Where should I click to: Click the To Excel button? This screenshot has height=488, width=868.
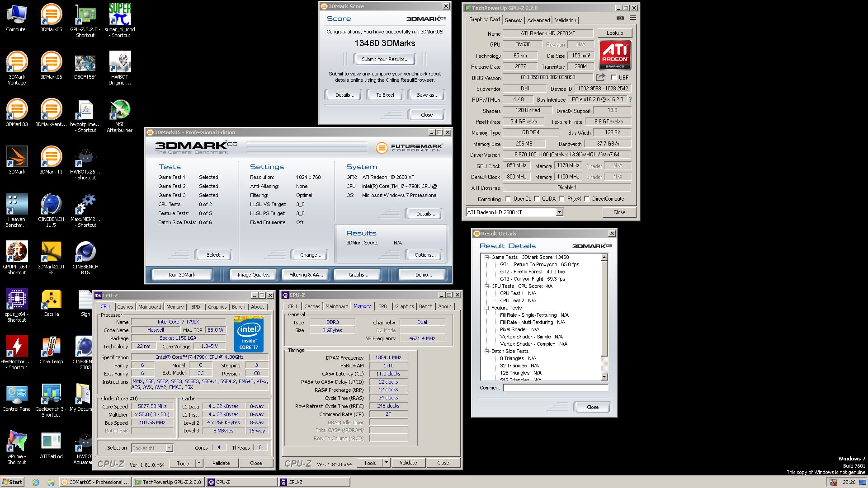[385, 95]
